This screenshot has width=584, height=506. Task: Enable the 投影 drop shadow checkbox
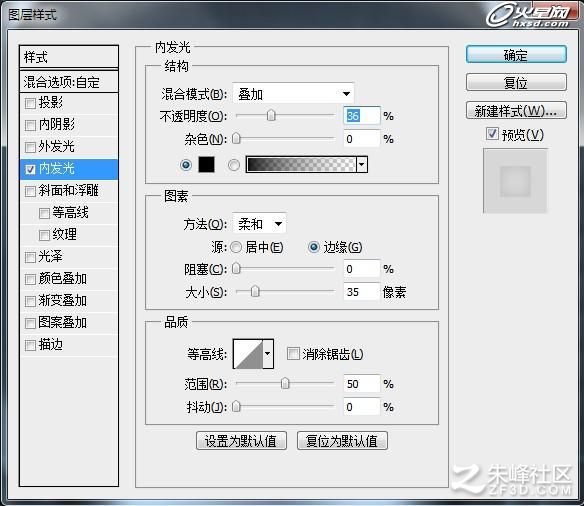click(x=30, y=103)
